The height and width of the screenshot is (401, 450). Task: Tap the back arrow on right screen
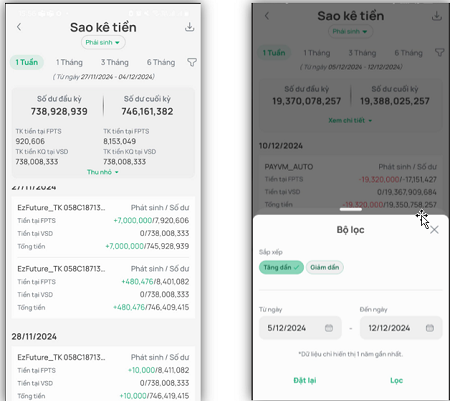pyautogui.click(x=267, y=16)
